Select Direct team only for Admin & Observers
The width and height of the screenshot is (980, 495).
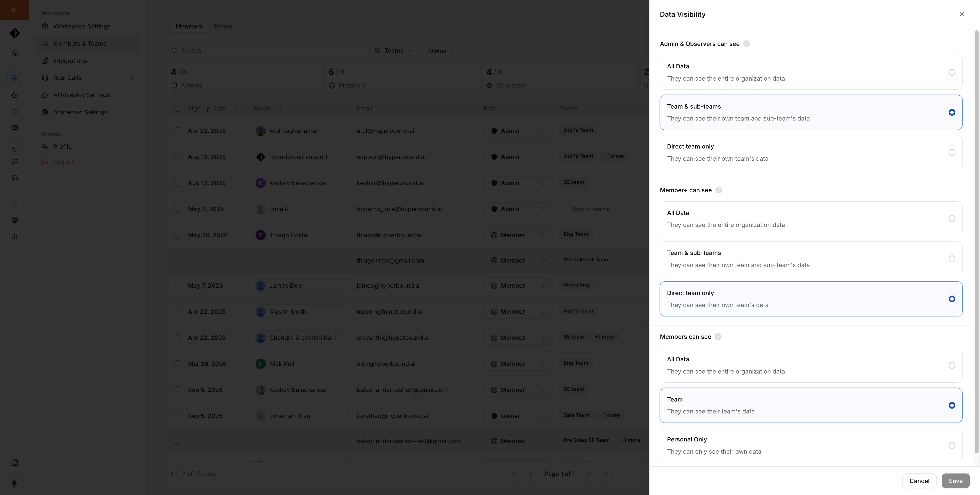point(811,153)
